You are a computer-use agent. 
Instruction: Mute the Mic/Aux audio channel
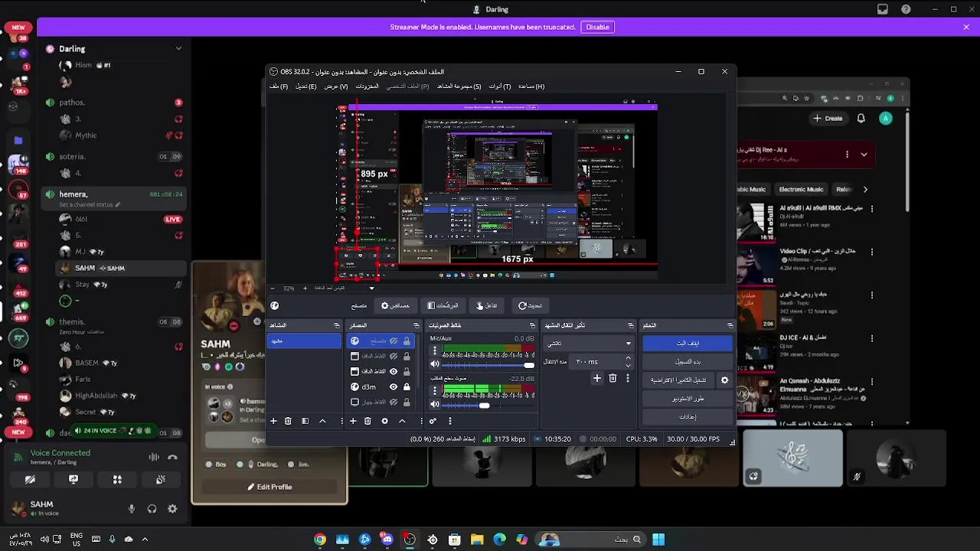[435, 365]
